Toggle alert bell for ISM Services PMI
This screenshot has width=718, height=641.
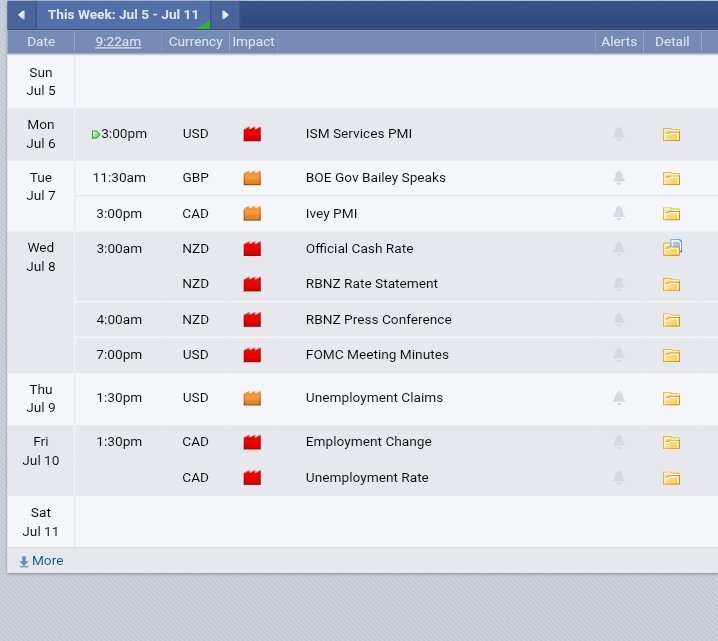point(619,134)
